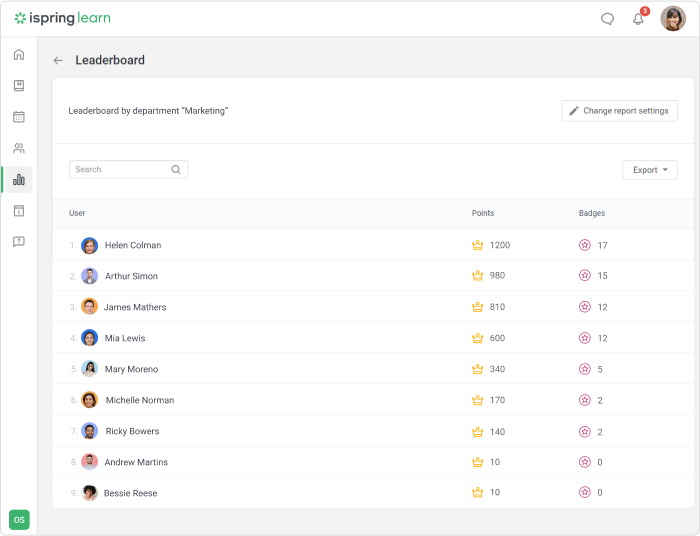Viewport: 700px width, 536px height.
Task: Click the crown icon next to 810 points
Action: click(x=477, y=307)
